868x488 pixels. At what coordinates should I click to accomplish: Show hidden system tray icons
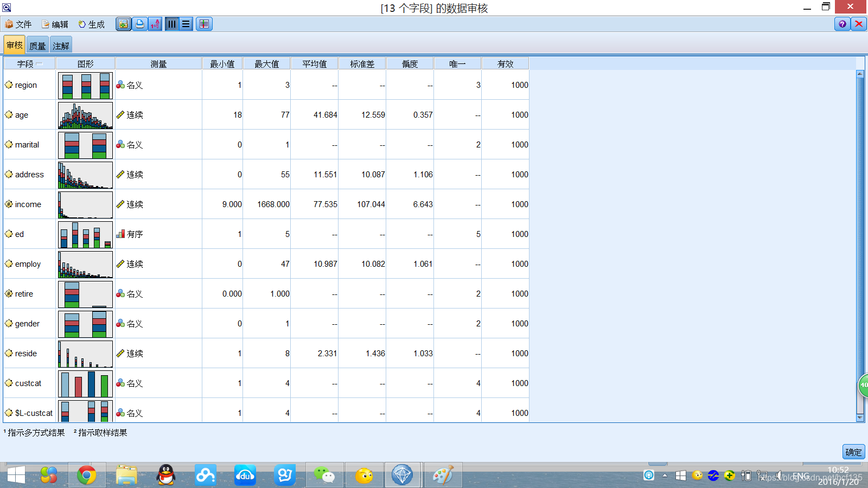[x=665, y=476]
